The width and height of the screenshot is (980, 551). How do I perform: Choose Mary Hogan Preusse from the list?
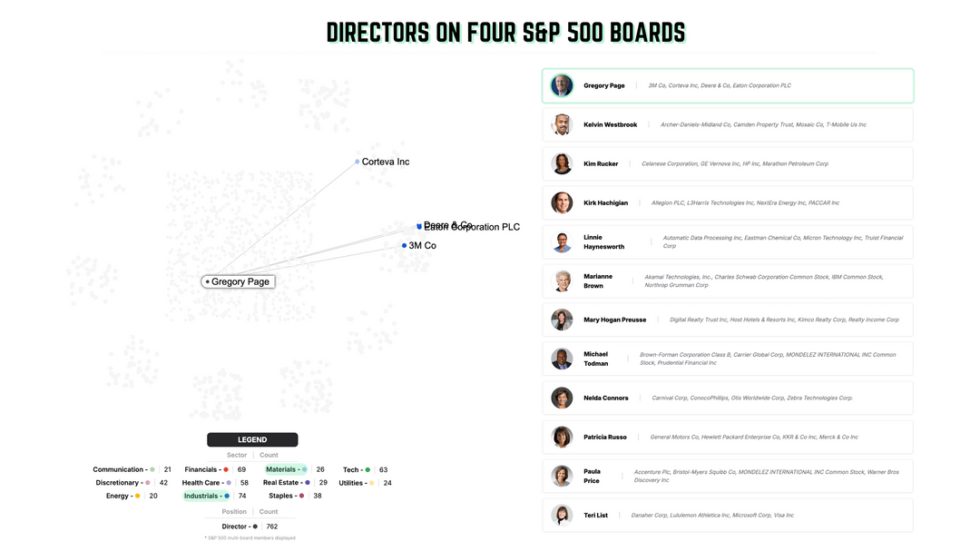pos(727,320)
